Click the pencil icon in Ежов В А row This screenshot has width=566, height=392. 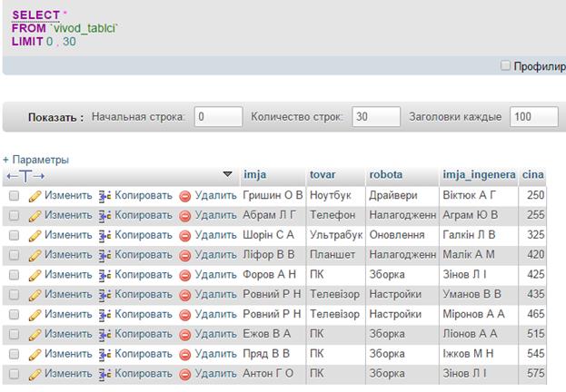pyautogui.click(x=35, y=335)
